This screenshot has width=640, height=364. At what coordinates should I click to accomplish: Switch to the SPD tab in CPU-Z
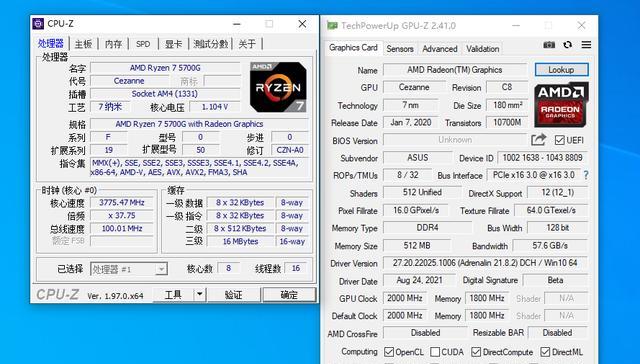[x=143, y=44]
